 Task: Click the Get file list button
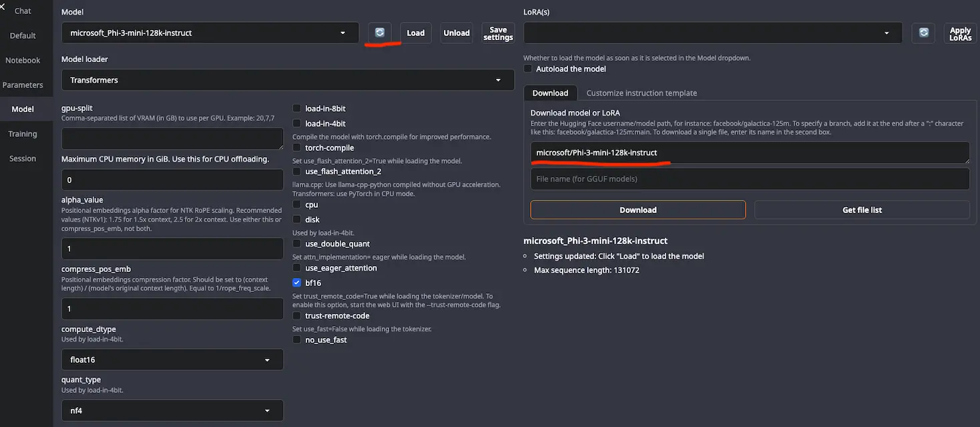click(x=861, y=210)
